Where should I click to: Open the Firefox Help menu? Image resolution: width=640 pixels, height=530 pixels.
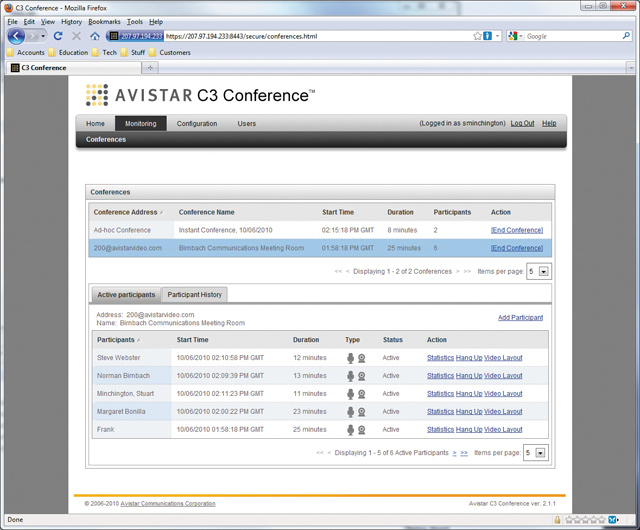156,22
